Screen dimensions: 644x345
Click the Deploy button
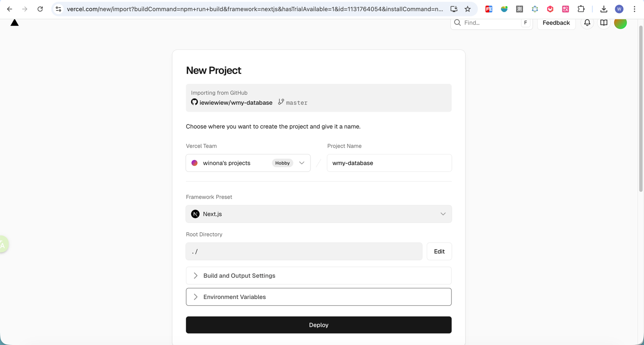319,325
